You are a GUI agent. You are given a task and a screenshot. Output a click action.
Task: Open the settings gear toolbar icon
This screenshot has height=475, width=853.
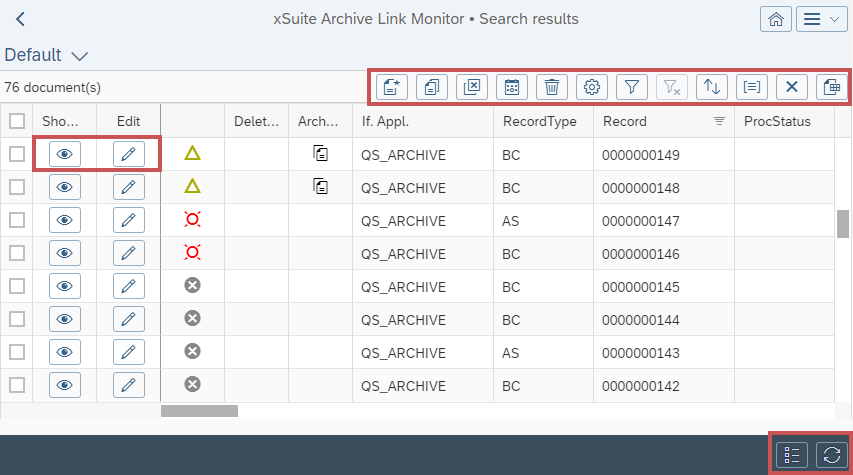click(592, 87)
